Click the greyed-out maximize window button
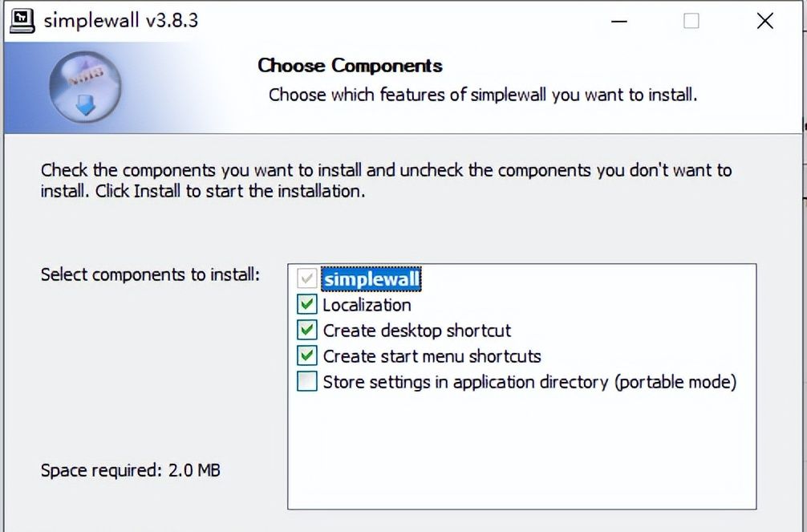 tap(691, 21)
